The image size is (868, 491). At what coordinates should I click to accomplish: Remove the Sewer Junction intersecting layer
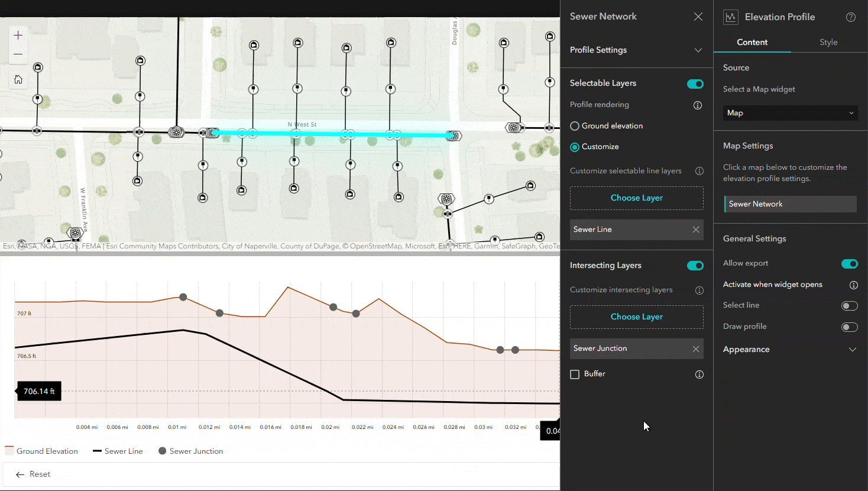click(696, 349)
